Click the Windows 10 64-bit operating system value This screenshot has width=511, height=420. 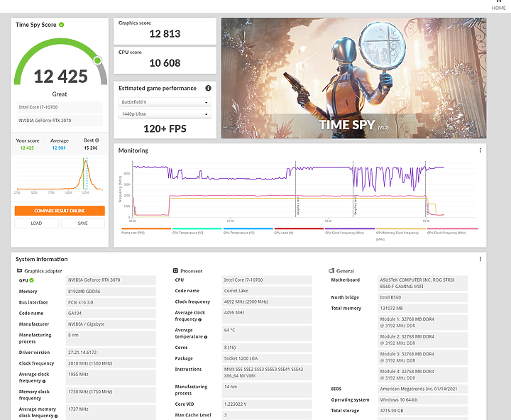[423, 400]
